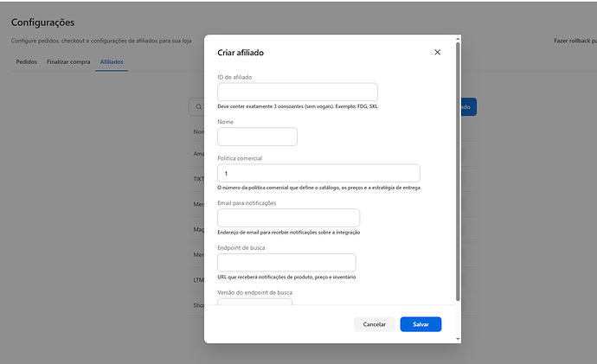Save the new affiliate with Salvar
Screen dimensions: 597x364
(420, 324)
